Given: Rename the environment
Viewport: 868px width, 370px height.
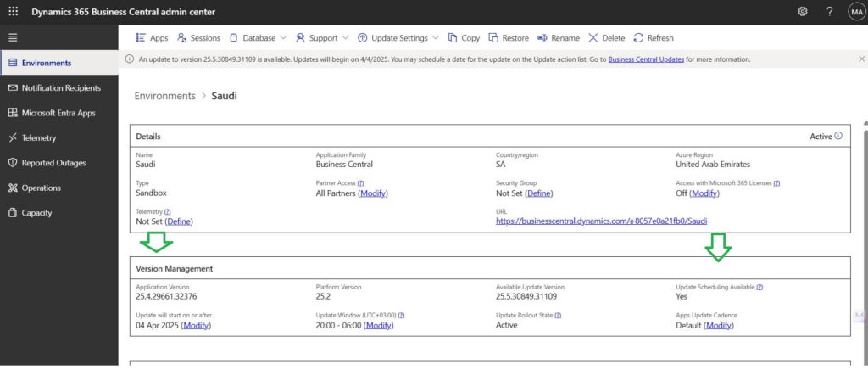Looking at the screenshot, I should (x=558, y=38).
